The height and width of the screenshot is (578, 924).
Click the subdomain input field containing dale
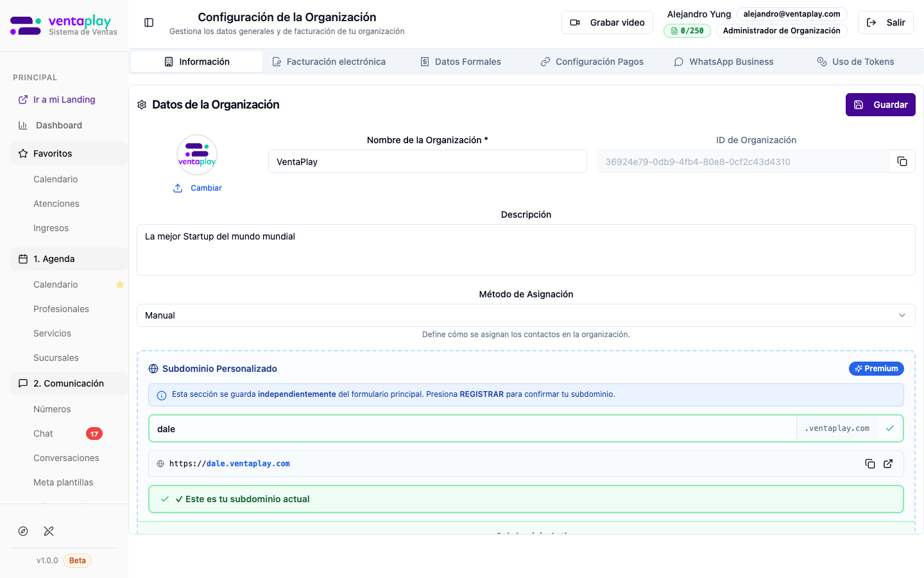click(472, 429)
